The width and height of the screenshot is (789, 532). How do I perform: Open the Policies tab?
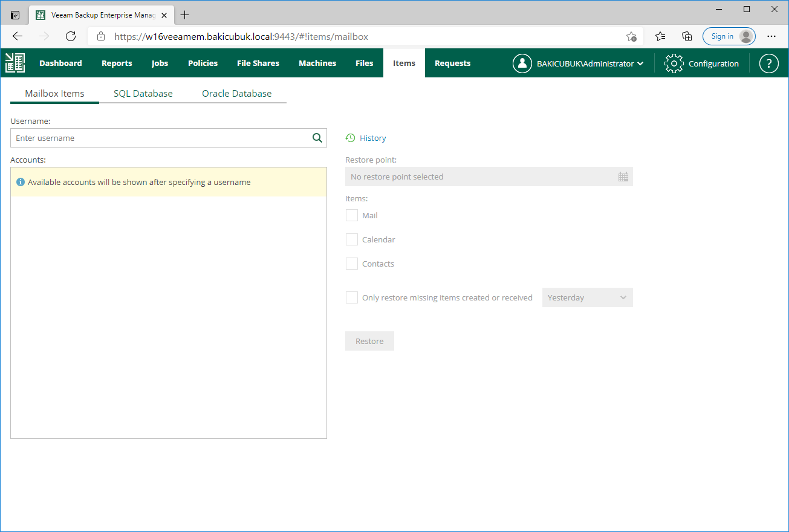(x=203, y=63)
